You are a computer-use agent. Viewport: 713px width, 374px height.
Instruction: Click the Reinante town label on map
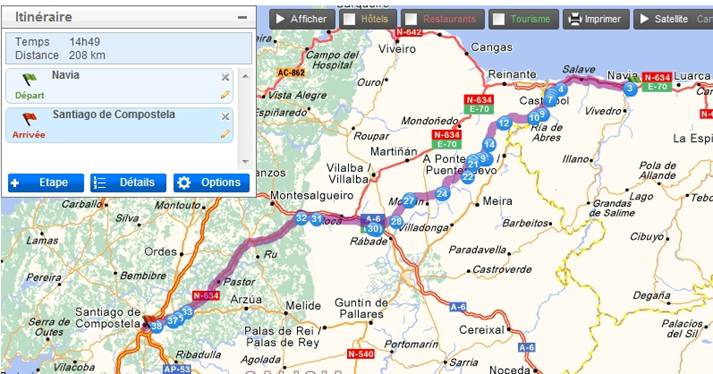pyautogui.click(x=512, y=74)
